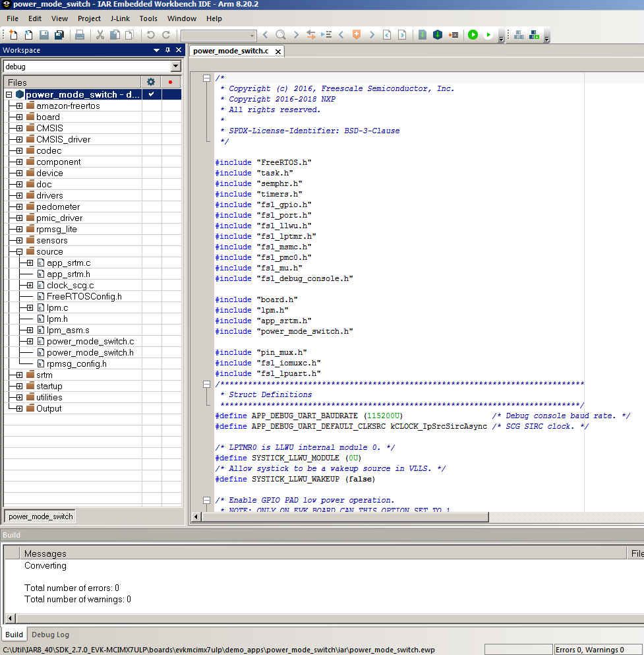
Task: Open the toolbar quick search combo box
Action: 218,35
